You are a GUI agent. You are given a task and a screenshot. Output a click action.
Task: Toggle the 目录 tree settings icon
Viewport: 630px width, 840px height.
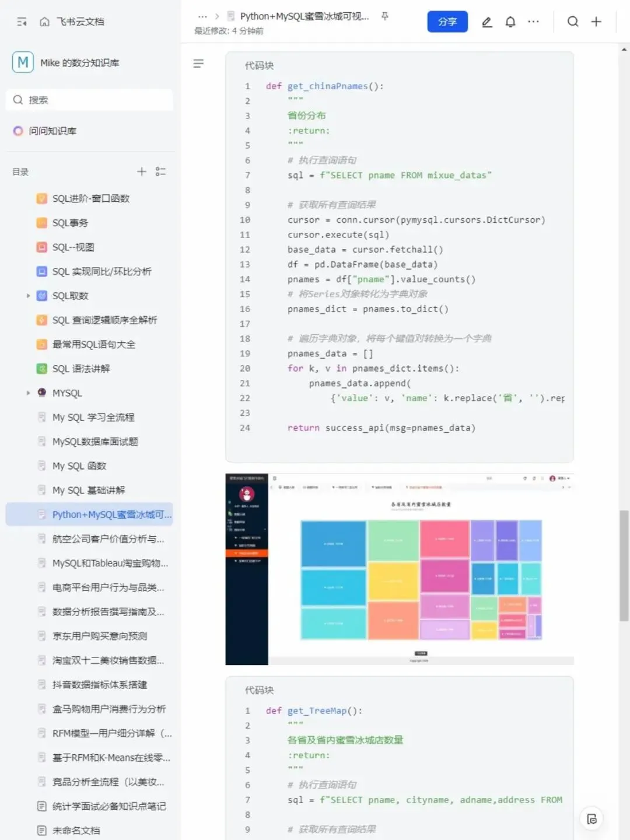(161, 171)
